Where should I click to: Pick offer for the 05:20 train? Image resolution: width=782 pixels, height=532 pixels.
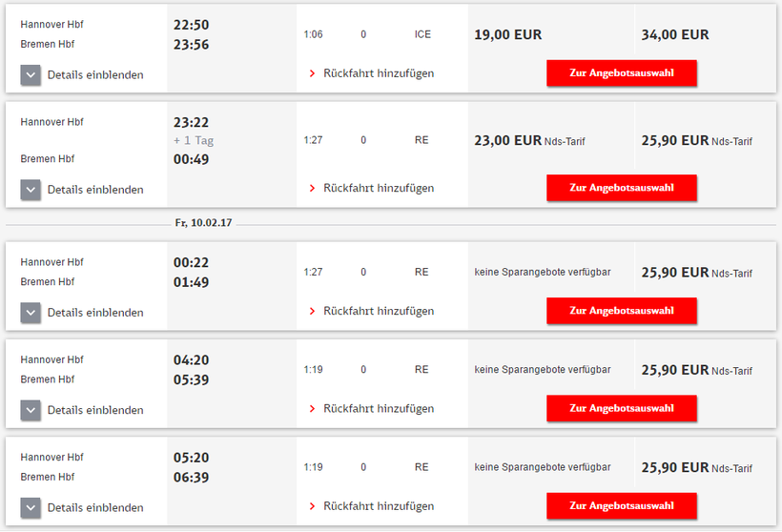[621, 506]
